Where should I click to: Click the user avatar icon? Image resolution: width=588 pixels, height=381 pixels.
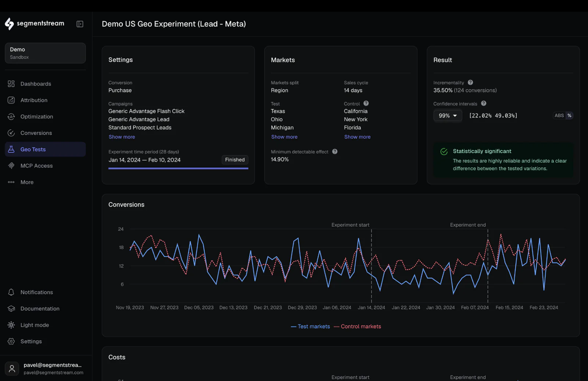[12, 369]
